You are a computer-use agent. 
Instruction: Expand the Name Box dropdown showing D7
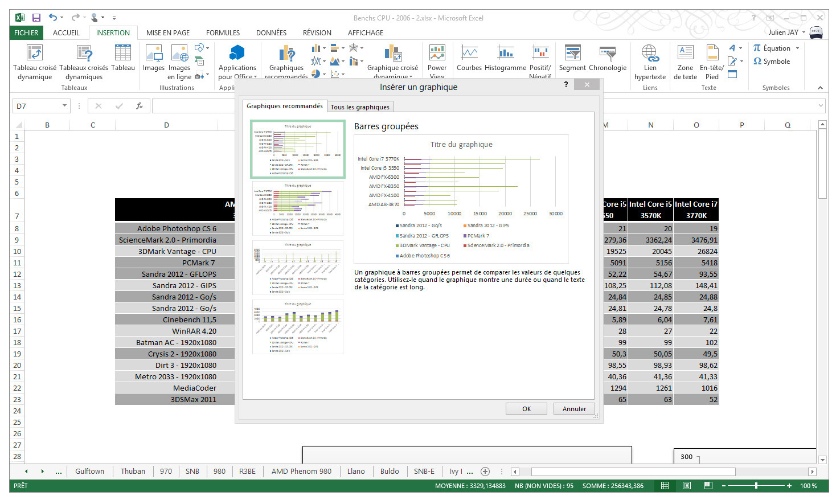(64, 106)
